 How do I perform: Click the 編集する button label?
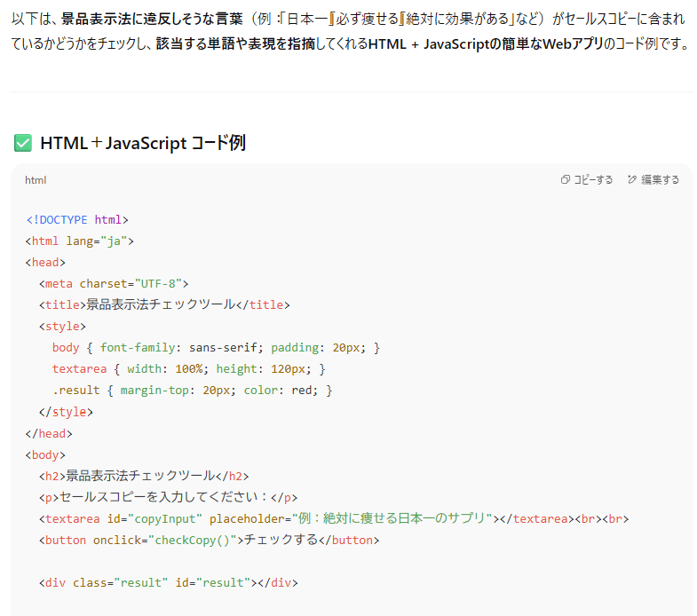660,179
